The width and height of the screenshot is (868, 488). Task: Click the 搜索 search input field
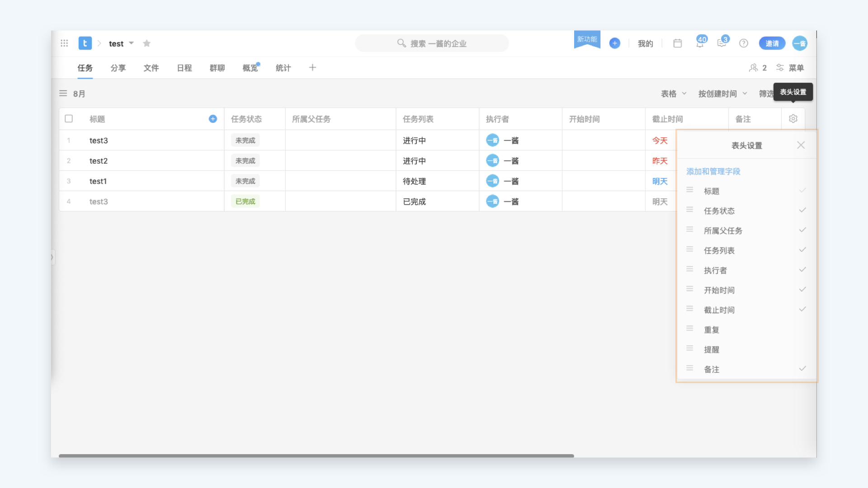[432, 43]
